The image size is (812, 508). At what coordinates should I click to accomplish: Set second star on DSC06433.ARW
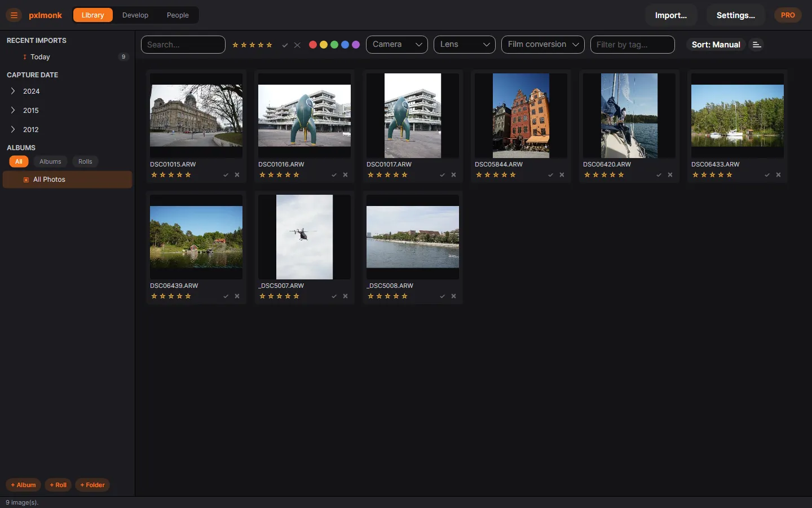(x=704, y=175)
